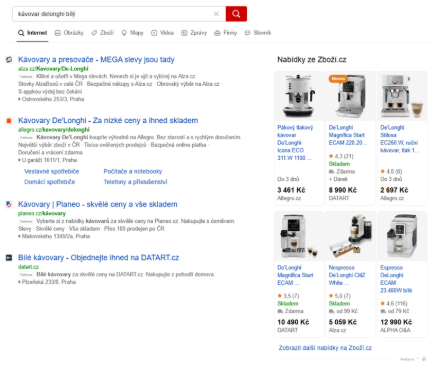Click the 5 059 Kč price
438x369 pixels.
click(x=343, y=322)
